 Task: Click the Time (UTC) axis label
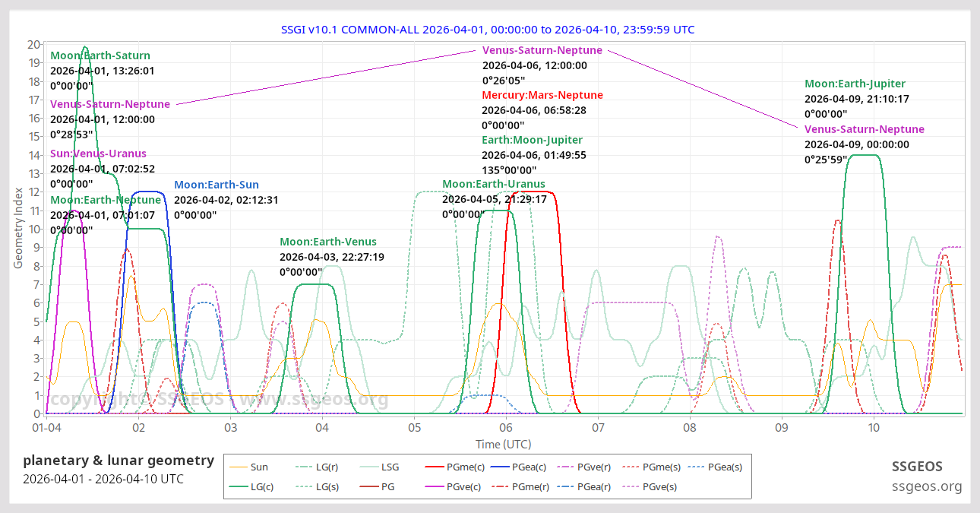[502, 444]
